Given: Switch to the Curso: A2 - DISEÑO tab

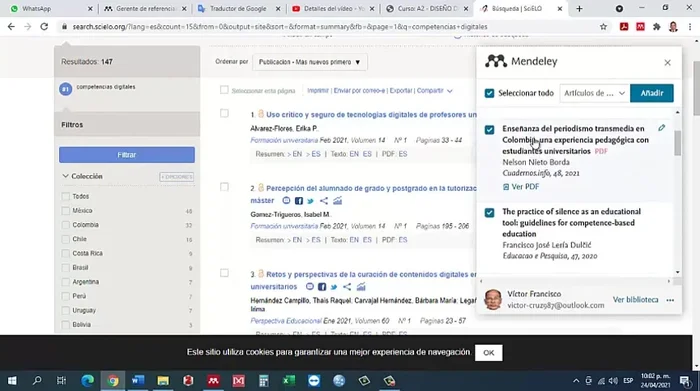Looking at the screenshot, I should 427,8.
